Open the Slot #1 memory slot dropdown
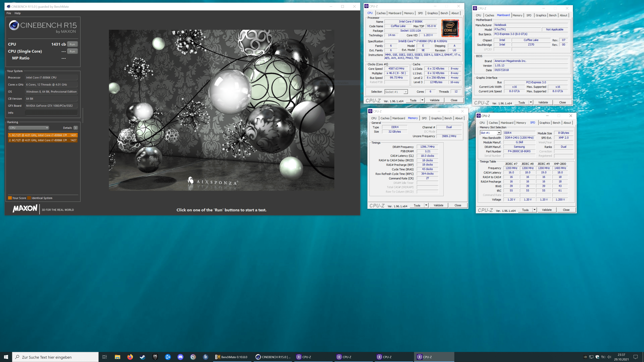This screenshot has width=644, height=362. [x=490, y=133]
